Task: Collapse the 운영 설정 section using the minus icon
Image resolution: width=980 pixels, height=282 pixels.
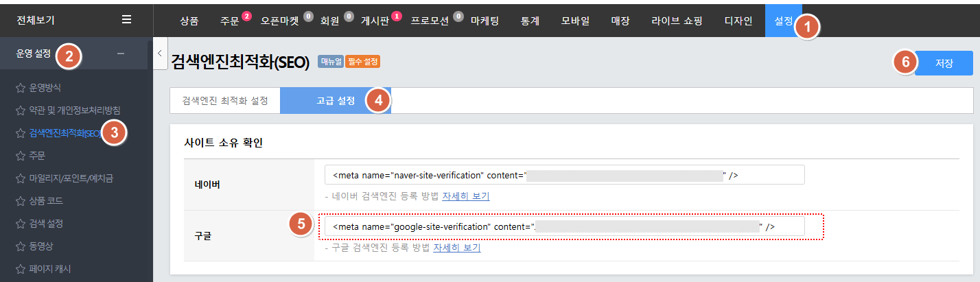Action: pos(121,54)
